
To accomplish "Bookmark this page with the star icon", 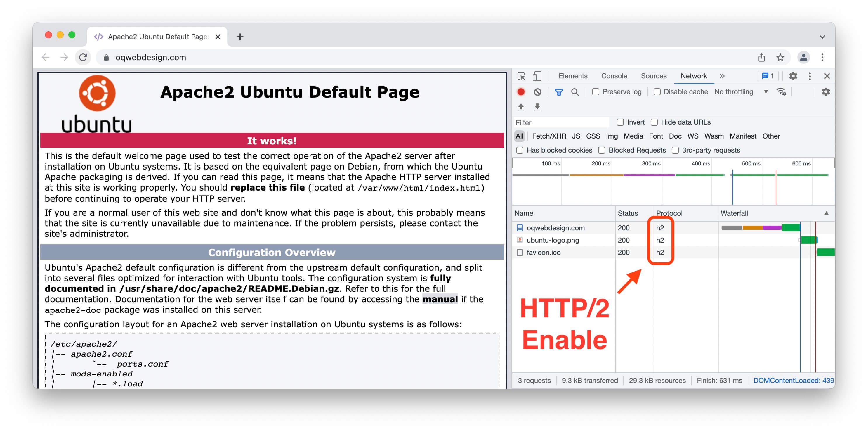I will coord(780,57).
